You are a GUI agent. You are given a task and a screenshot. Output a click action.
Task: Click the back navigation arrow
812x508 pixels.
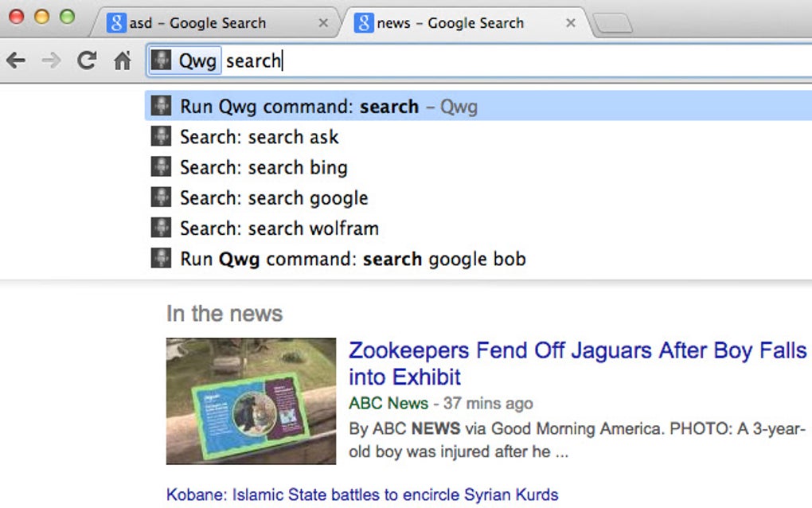(16, 61)
